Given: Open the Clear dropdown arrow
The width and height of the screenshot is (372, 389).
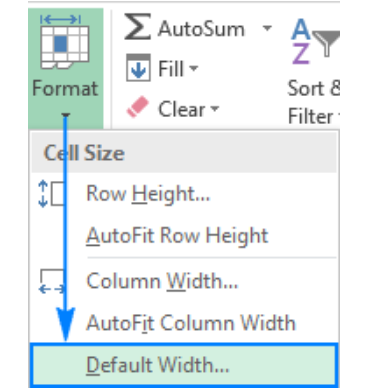Looking at the screenshot, I should point(215,108).
